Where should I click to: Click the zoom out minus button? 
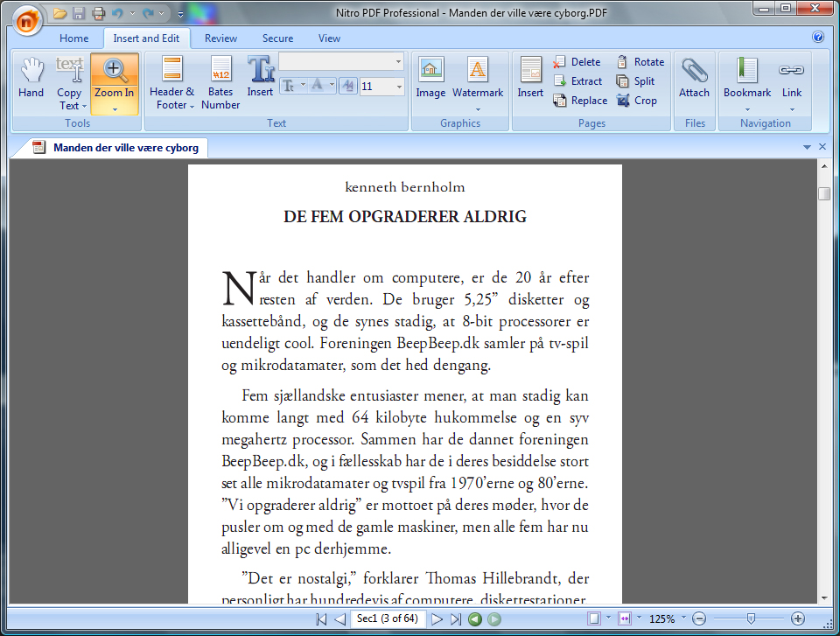699,619
